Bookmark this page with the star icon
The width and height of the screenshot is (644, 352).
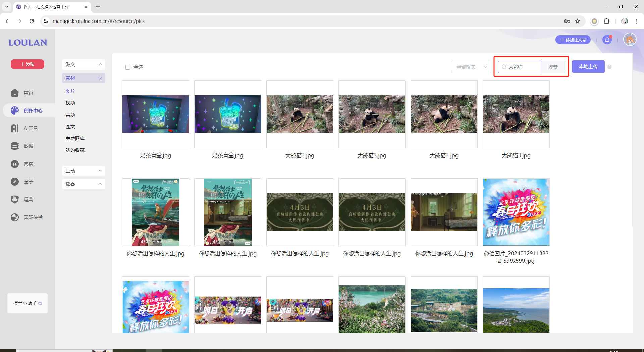[x=578, y=21]
